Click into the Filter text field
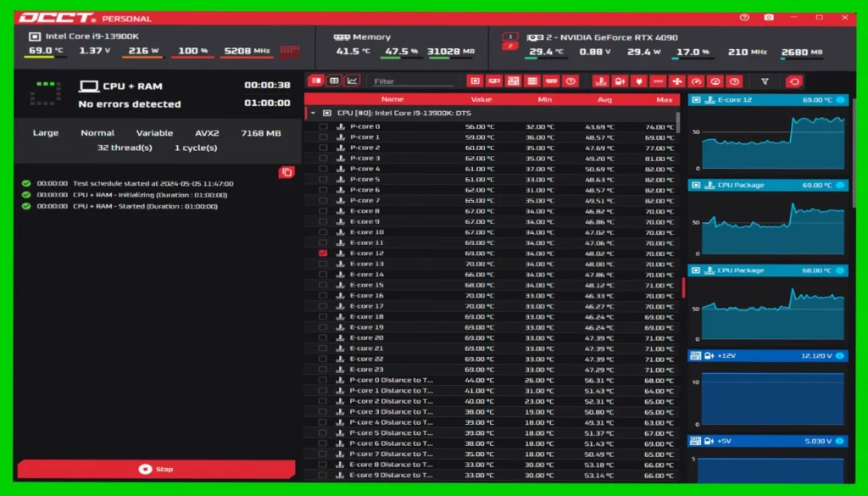Screen dimensions: 868x496 414,81
